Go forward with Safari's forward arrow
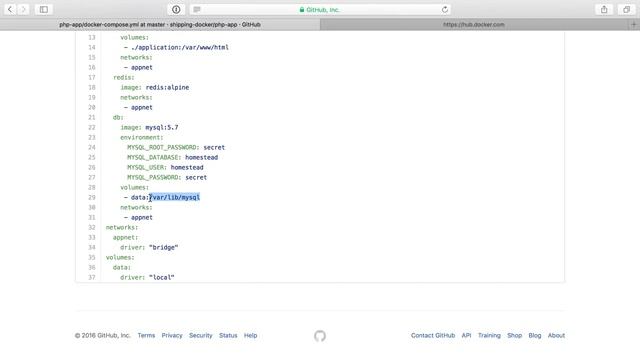This screenshot has height=360, width=640. pyautogui.click(x=23, y=9)
